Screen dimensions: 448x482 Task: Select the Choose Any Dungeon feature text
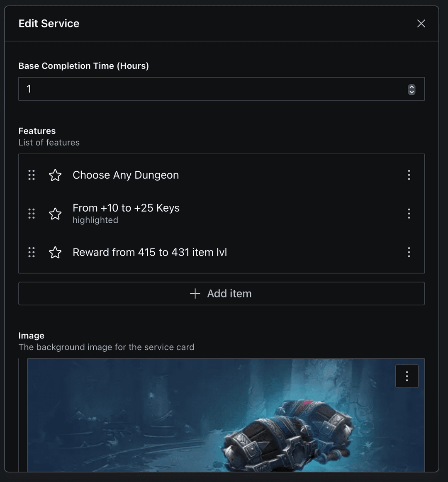point(126,175)
